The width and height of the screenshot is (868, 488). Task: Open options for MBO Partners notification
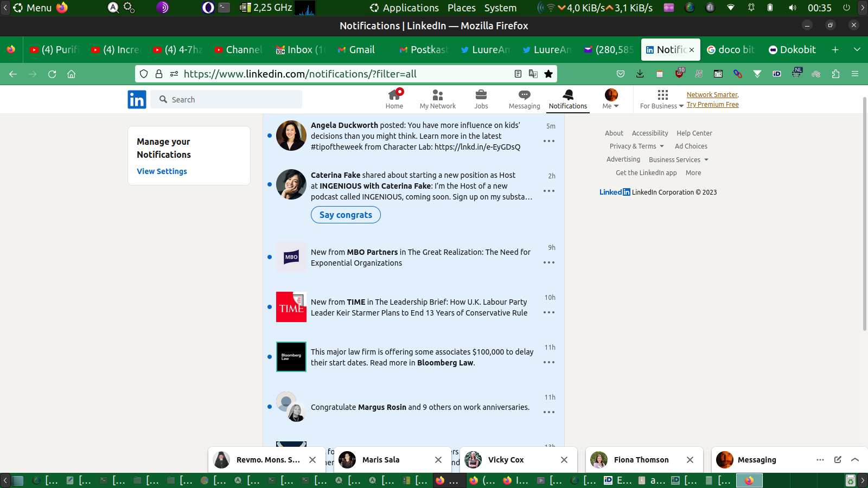(549, 262)
